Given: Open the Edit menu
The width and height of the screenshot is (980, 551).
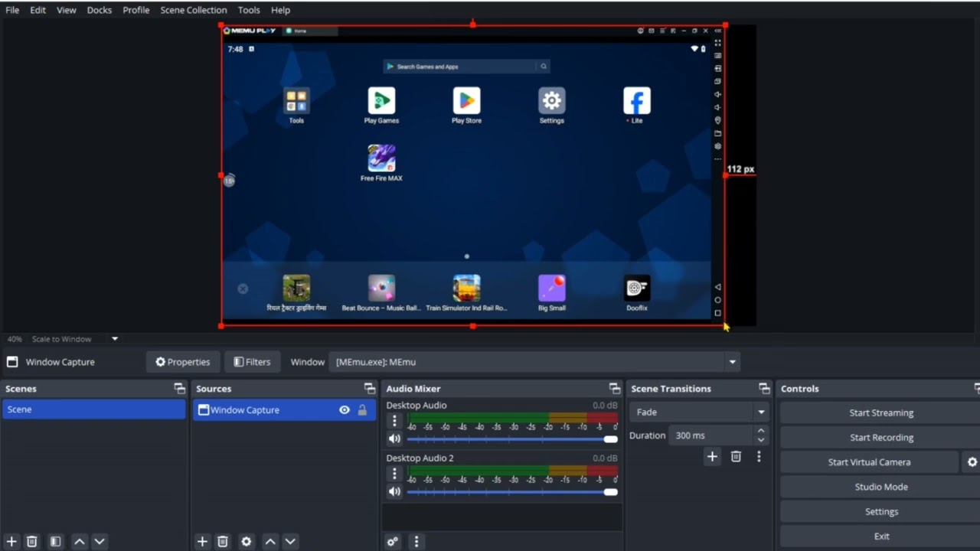Looking at the screenshot, I should [x=38, y=10].
